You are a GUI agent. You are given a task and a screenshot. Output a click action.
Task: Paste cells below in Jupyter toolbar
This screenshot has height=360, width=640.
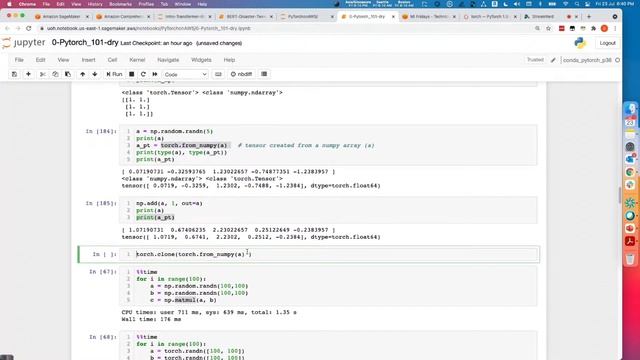(x=68, y=74)
